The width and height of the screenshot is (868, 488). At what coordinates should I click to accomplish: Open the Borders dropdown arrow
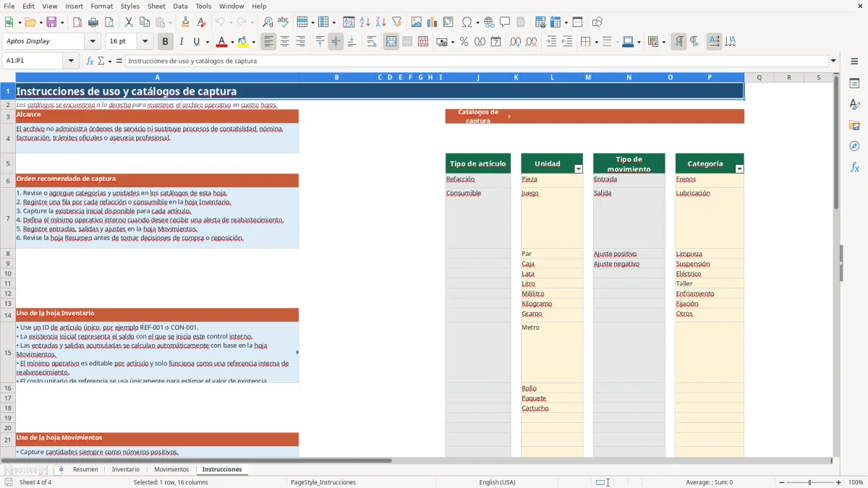click(x=596, y=42)
